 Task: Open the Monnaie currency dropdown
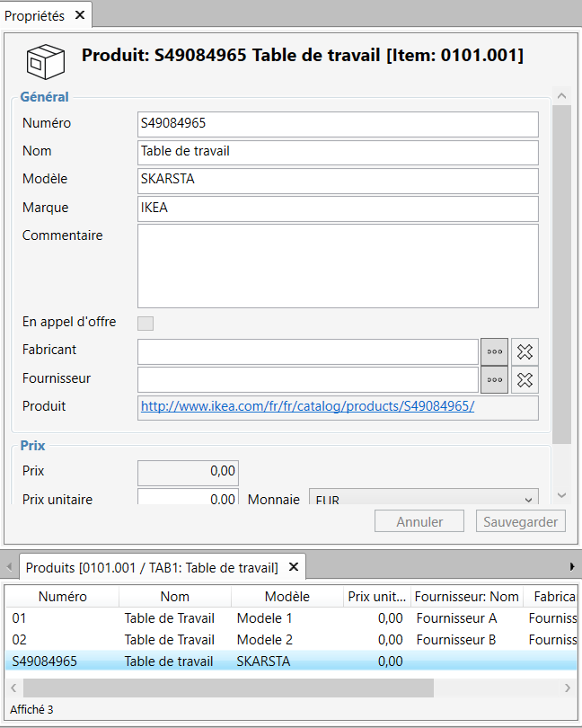point(423,499)
